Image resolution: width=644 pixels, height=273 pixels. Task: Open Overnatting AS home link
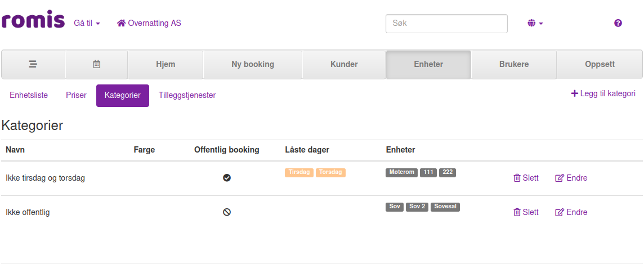pos(149,23)
